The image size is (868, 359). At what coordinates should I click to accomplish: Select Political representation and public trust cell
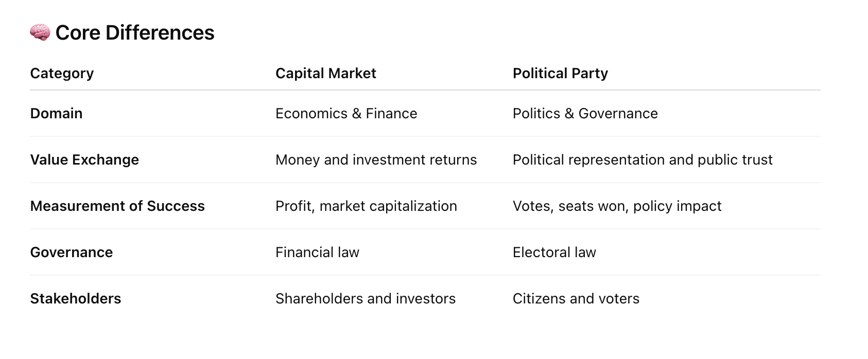pyautogui.click(x=643, y=160)
